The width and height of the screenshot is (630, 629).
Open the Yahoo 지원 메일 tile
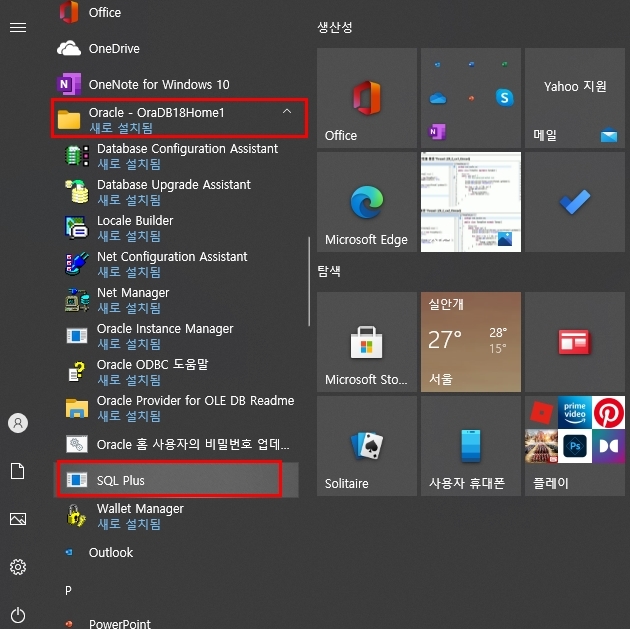coord(575,98)
